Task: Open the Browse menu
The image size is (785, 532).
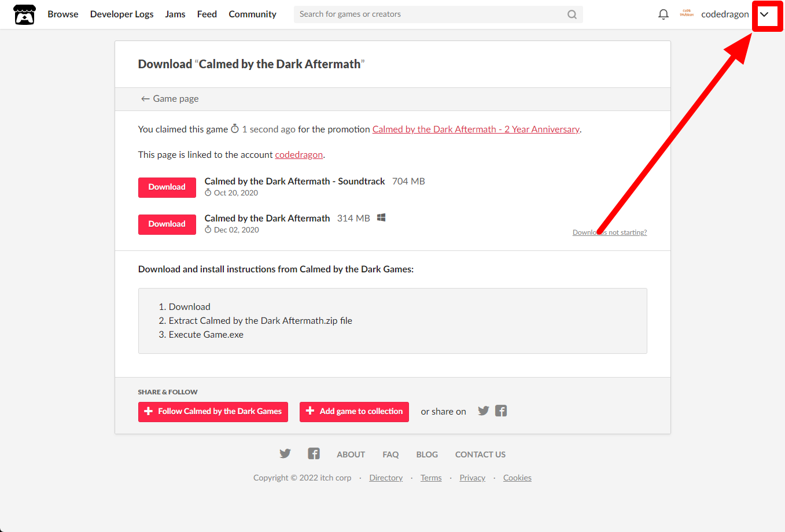Action: pos(63,14)
